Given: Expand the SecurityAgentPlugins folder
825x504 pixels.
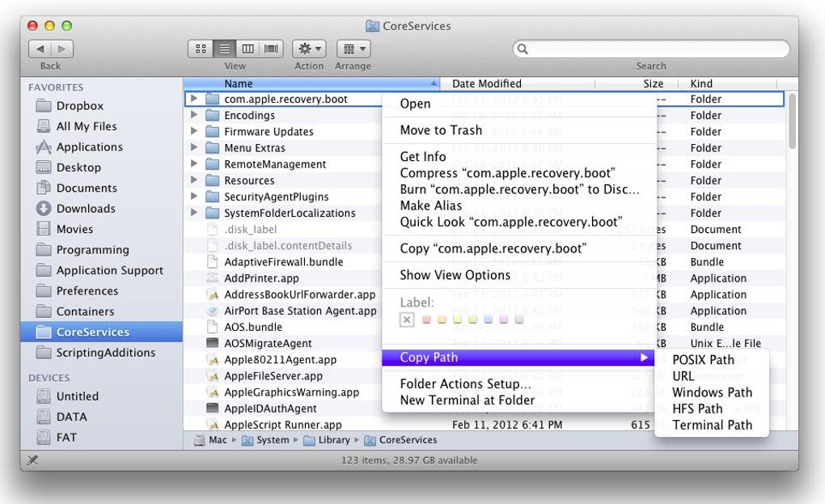Looking at the screenshot, I should pos(193,197).
